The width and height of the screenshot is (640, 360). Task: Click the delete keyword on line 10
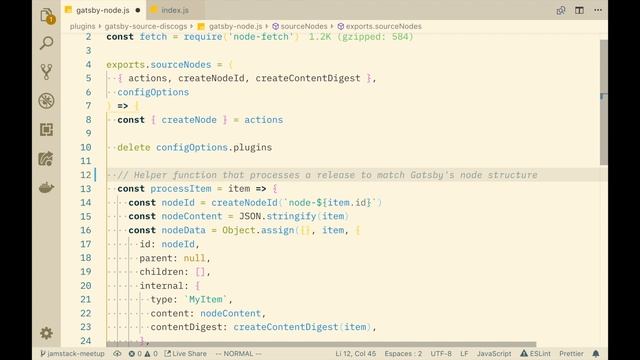click(x=133, y=147)
